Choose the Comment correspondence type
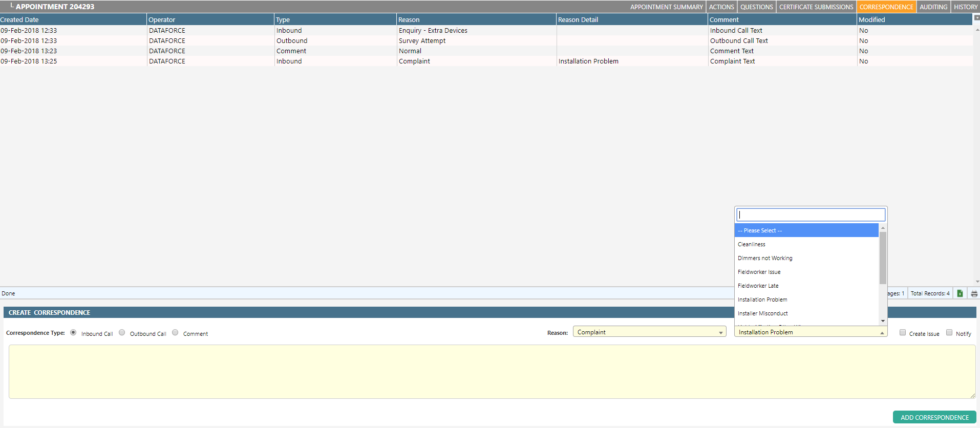Image resolution: width=980 pixels, height=428 pixels. tap(175, 333)
